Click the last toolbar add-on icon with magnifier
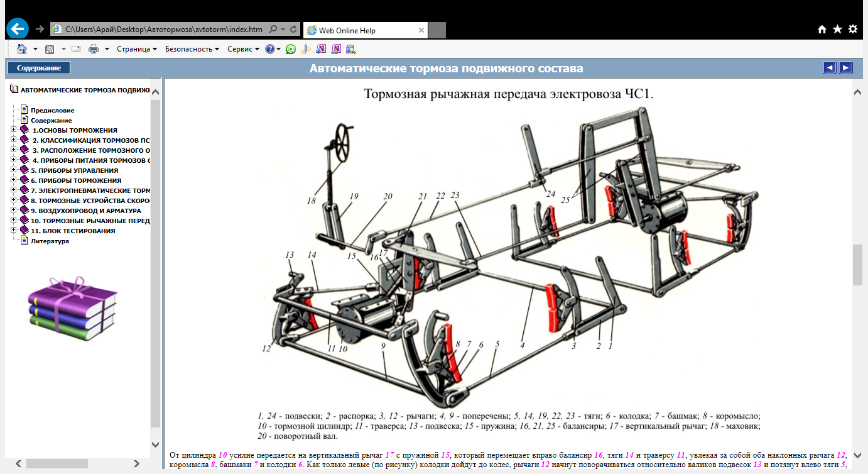Image resolution: width=868 pixels, height=474 pixels. pyautogui.click(x=351, y=49)
